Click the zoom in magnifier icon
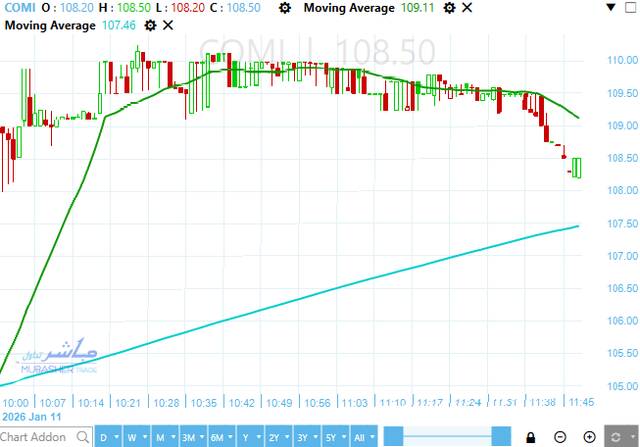 (590, 437)
